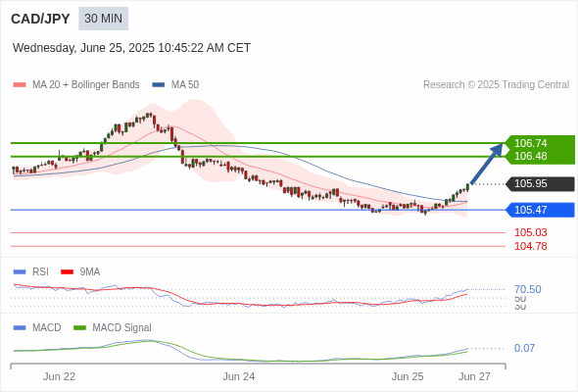Select the 106.74 resistance price label
Image resolution: width=578 pixels, height=392 pixels.
pos(530,143)
